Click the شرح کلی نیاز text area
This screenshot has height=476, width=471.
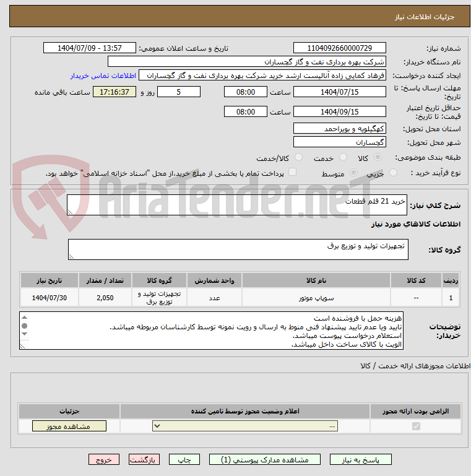point(236,205)
